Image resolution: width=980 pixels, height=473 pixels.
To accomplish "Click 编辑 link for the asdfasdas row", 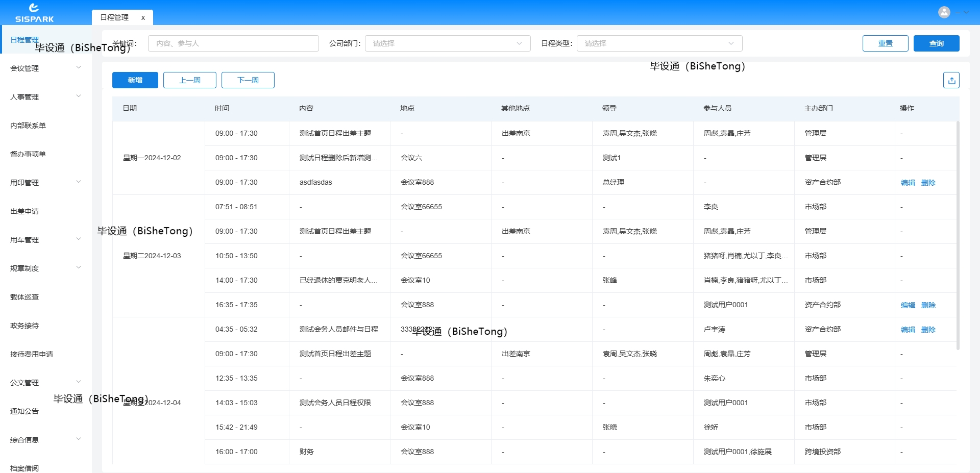I will click(x=908, y=183).
